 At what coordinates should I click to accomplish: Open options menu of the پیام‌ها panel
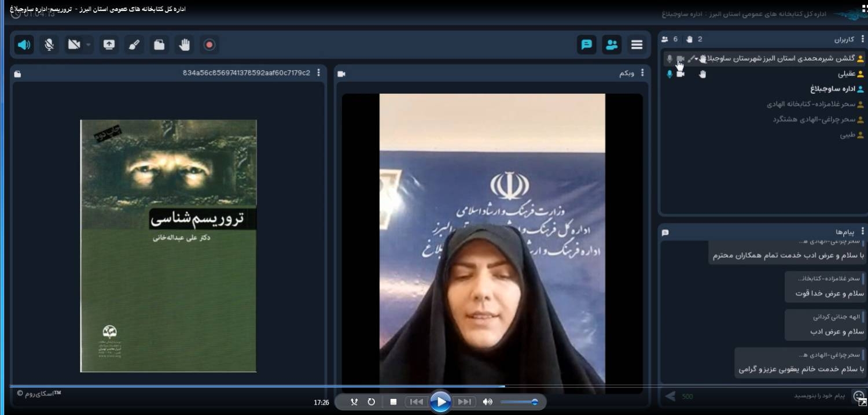(x=863, y=232)
